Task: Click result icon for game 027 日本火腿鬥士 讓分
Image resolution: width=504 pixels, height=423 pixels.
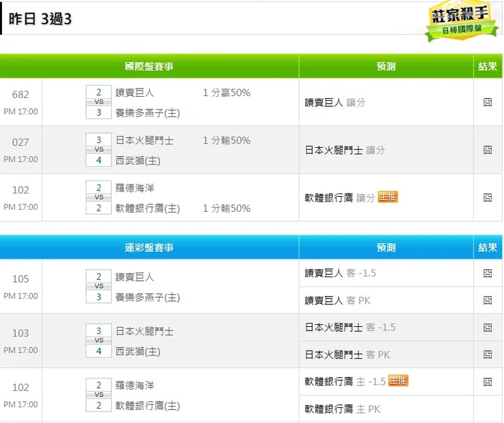Action: click(x=488, y=150)
